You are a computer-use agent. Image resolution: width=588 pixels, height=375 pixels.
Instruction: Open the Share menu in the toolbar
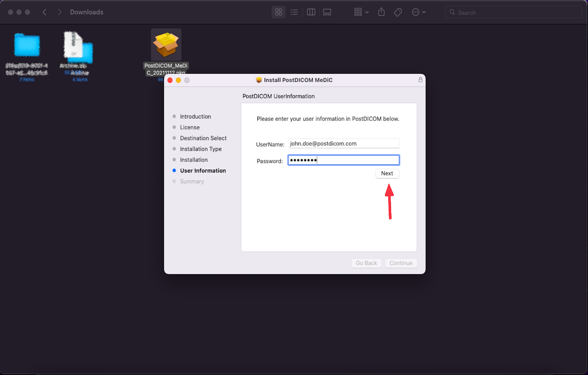click(x=381, y=12)
